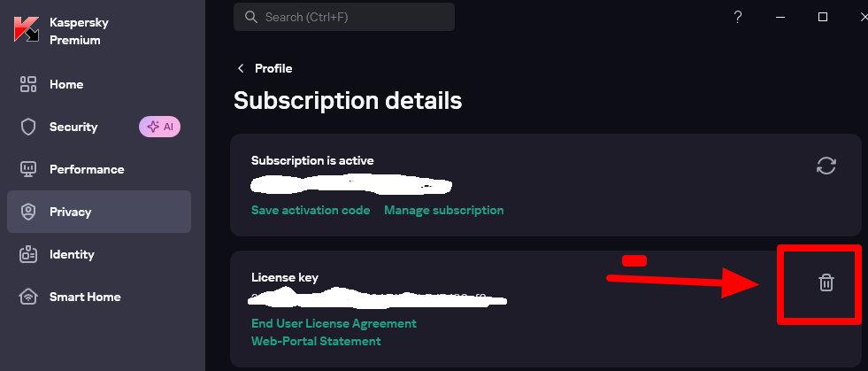Switch to the Smart Home section
This screenshot has width=868, height=371.
[x=85, y=297]
